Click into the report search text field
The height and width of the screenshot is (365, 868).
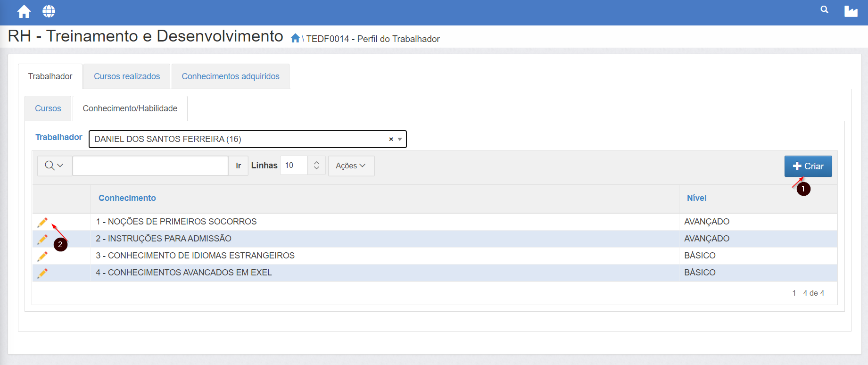pyautogui.click(x=150, y=166)
